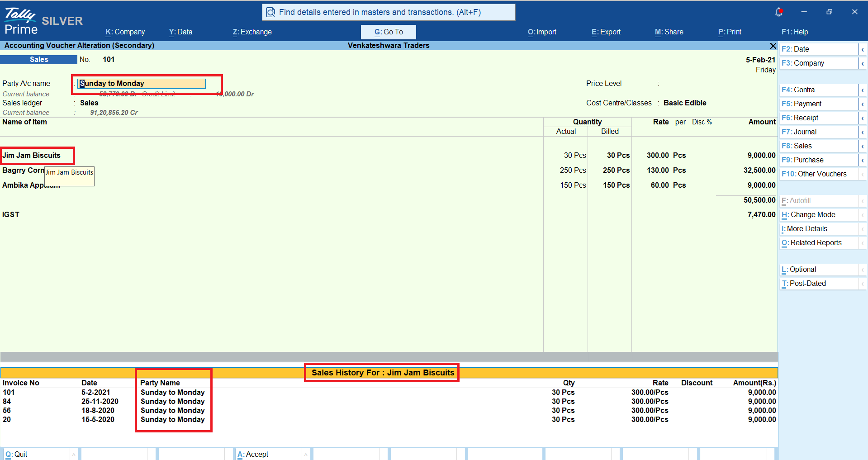The image size is (868, 460).
Task: Click the Sales voucher type label
Action: coord(39,60)
